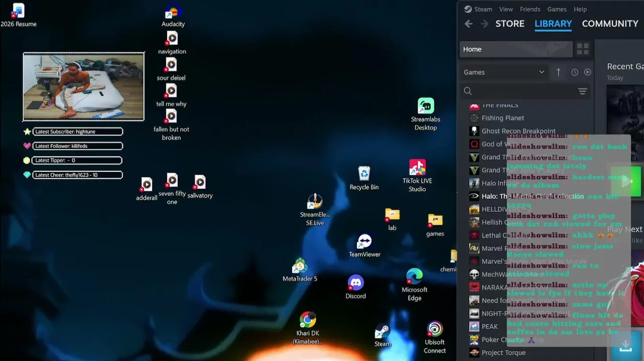Select the tell me why media file
The height and width of the screenshot is (361, 644).
[171, 96]
